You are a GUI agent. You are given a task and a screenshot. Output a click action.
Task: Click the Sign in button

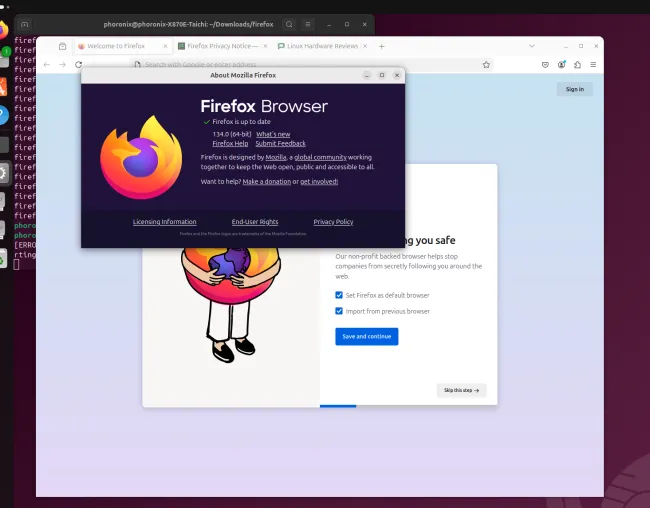tap(575, 89)
